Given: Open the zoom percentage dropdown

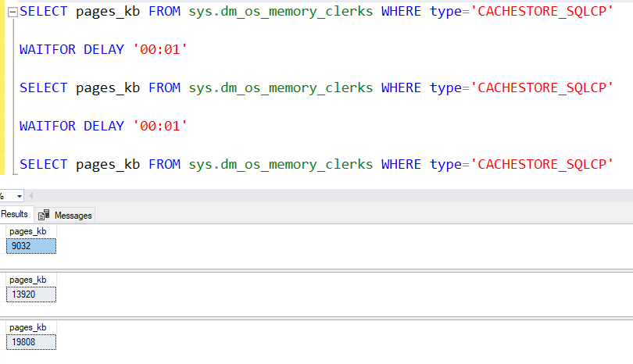Looking at the screenshot, I should point(19,196).
